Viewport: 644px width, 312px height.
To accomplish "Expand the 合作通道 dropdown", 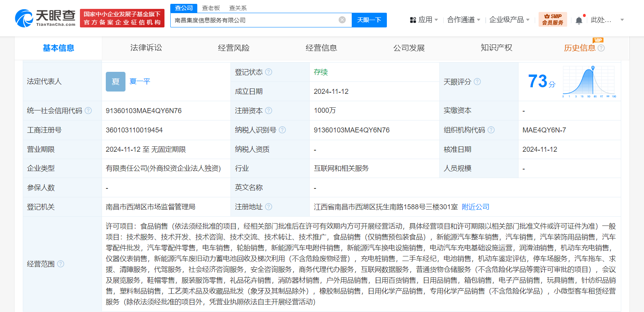I will 463,20.
